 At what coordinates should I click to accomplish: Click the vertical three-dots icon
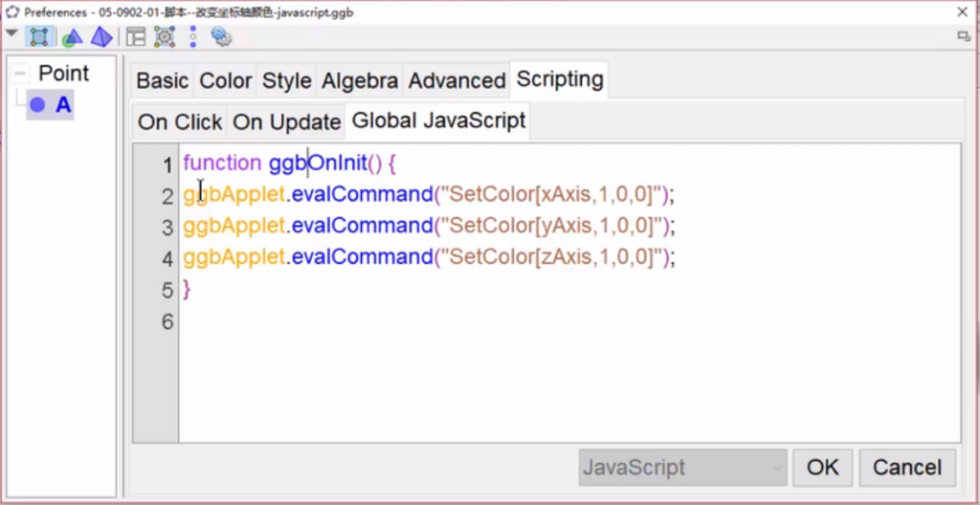click(x=192, y=37)
